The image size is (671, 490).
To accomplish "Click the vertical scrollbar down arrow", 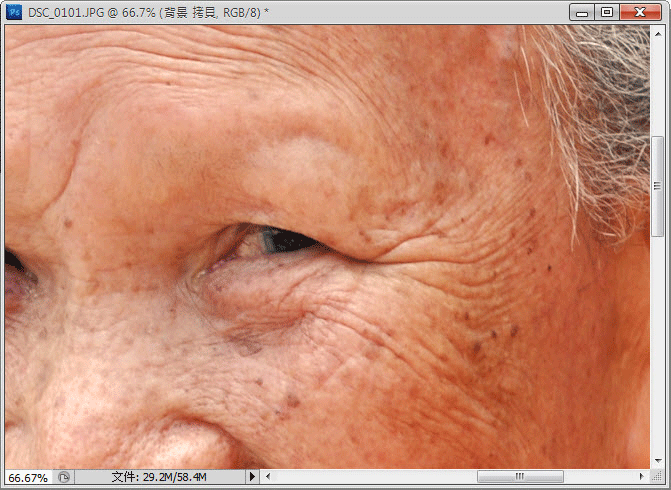I will tap(657, 460).
